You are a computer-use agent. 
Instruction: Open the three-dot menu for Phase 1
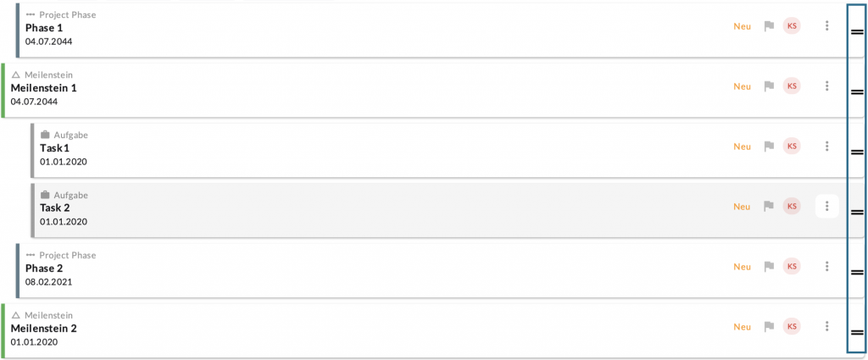826,25
